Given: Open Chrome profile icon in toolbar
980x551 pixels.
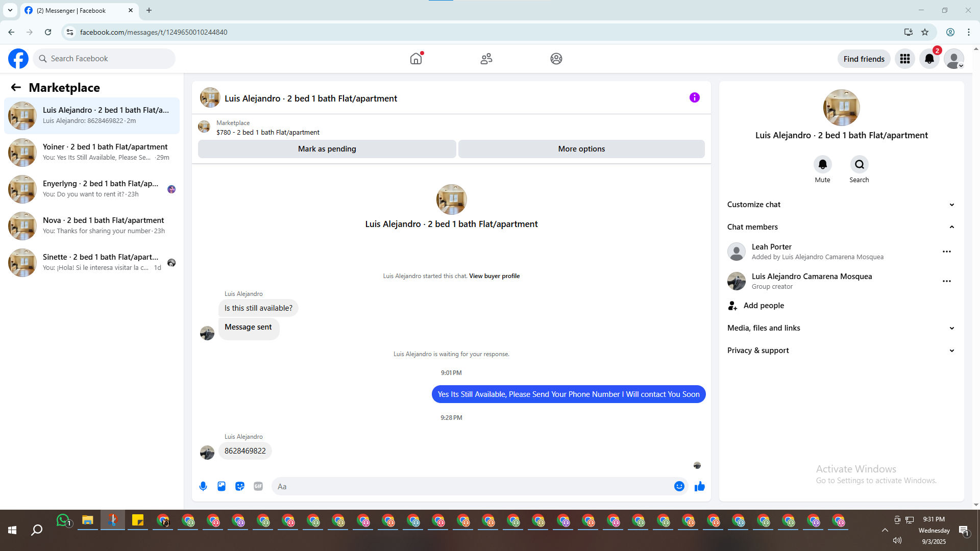Looking at the screenshot, I should pyautogui.click(x=950, y=32).
